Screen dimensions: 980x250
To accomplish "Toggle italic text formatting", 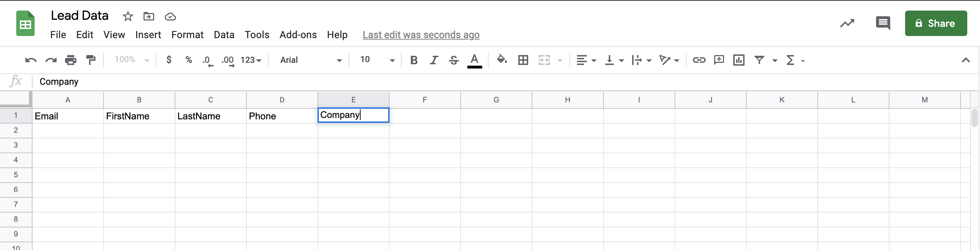I will coord(434,60).
